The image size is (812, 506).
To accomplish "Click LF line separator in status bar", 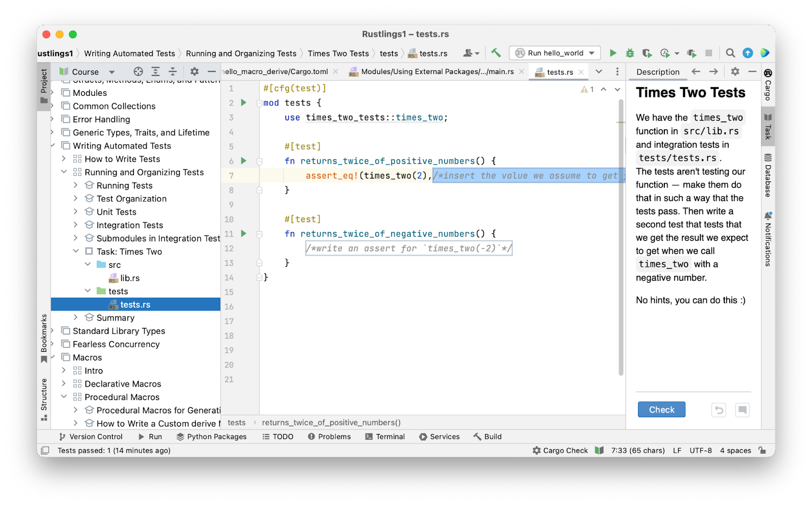I will pos(677,450).
